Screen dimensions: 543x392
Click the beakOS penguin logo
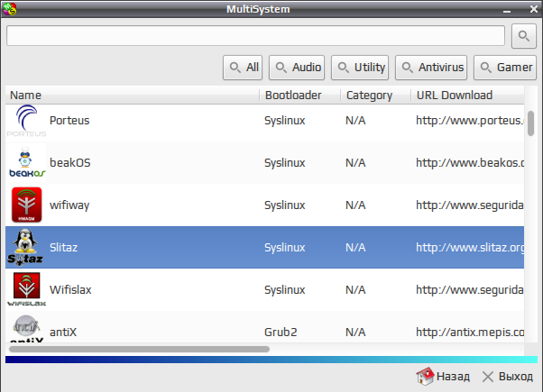pos(26,163)
